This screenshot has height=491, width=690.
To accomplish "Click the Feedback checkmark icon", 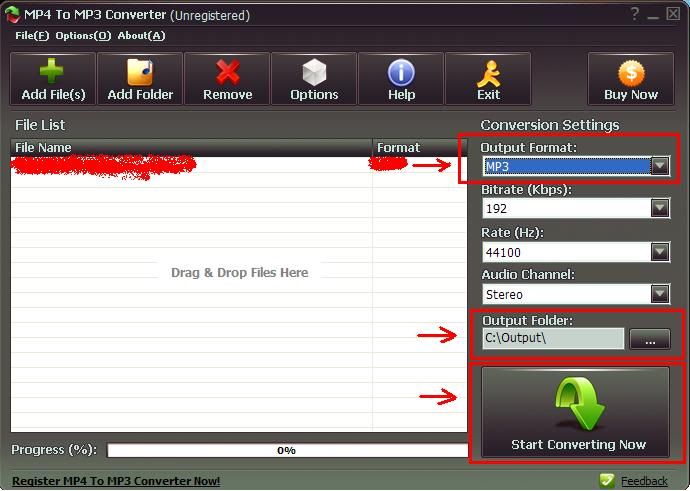I will click(607, 480).
